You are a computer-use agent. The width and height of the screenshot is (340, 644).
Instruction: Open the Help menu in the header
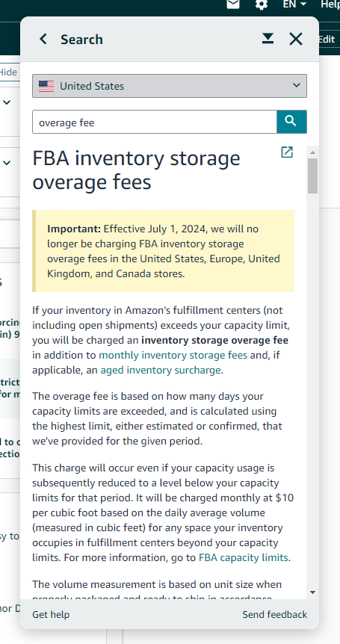(330, 4)
